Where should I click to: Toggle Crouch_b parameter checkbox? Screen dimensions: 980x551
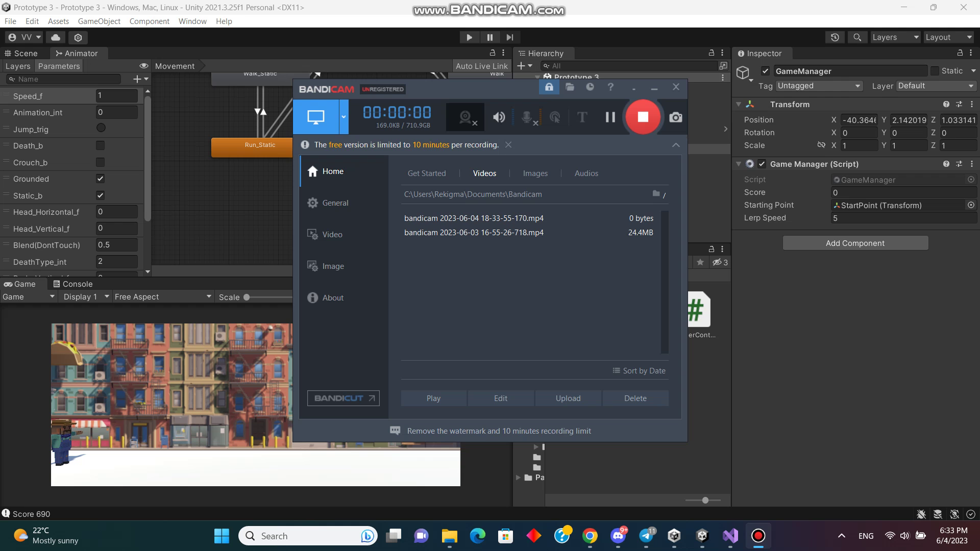tap(101, 162)
